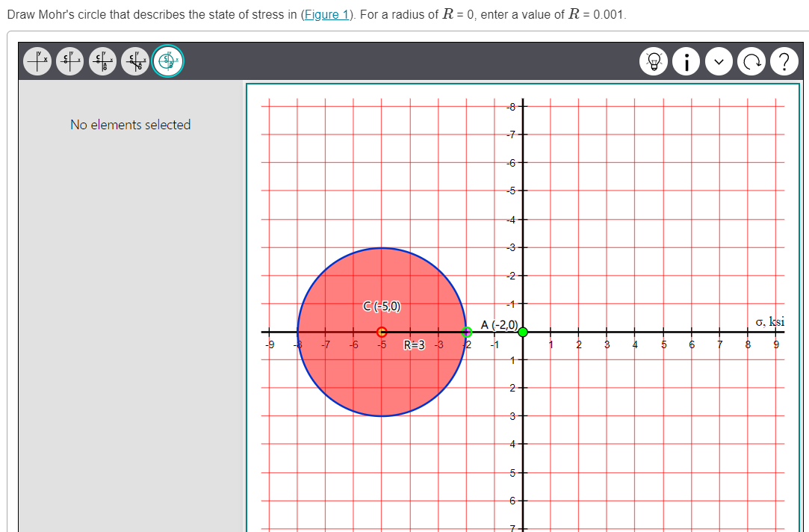The height and width of the screenshot is (532, 809).
Task: Select the radius line CA step icon
Action: tap(134, 61)
